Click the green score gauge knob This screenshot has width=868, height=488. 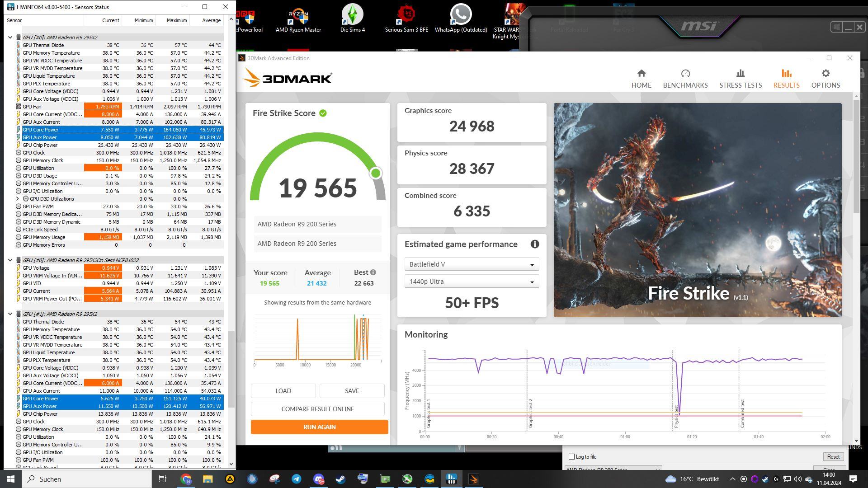click(375, 173)
